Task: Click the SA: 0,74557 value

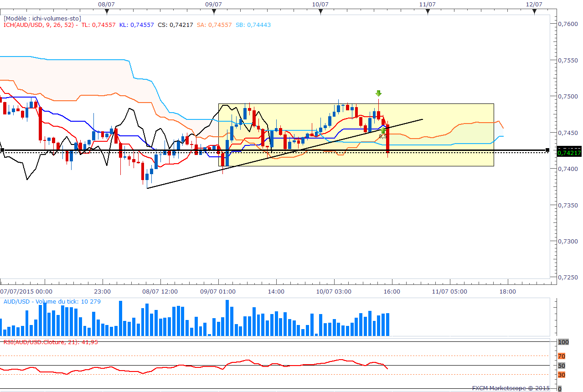Action: 214,25
